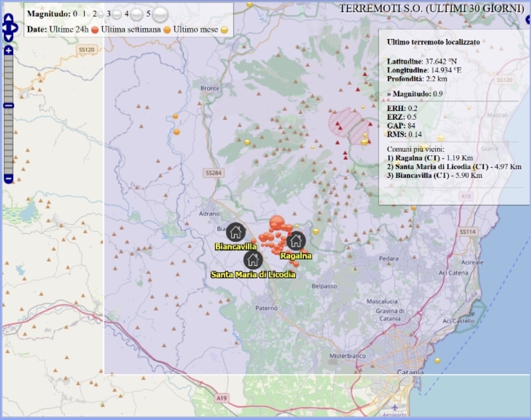This screenshot has height=420, width=531.
Task: Click the zoom bar slider handle
Action: click(x=8, y=105)
